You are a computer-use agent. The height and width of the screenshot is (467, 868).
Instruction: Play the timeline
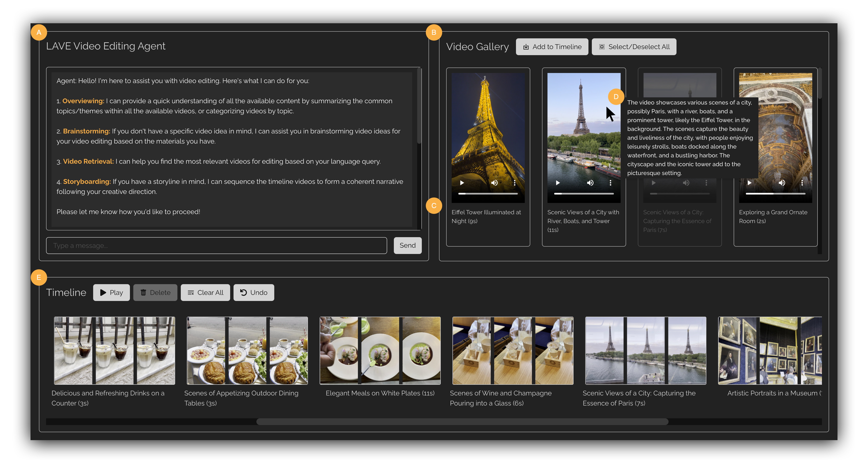[x=111, y=293]
